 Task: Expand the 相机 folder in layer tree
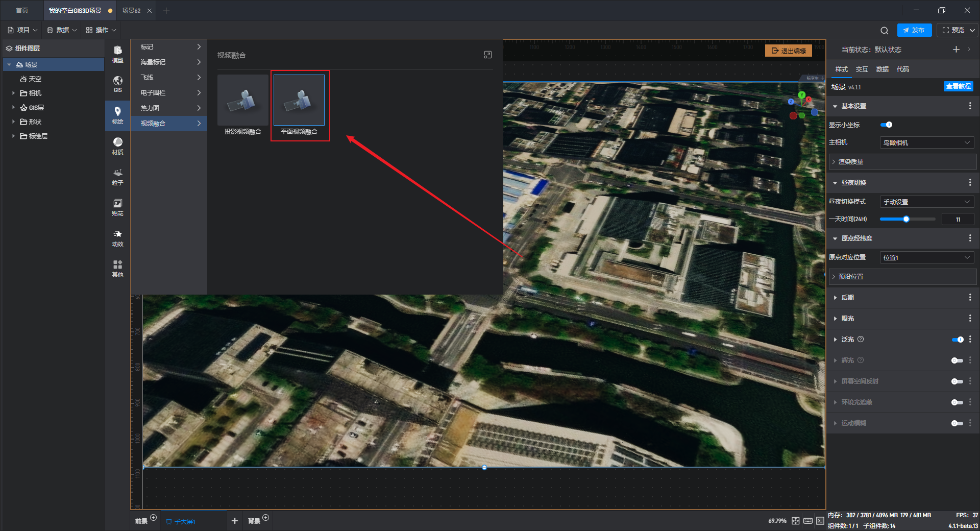pyautogui.click(x=13, y=93)
